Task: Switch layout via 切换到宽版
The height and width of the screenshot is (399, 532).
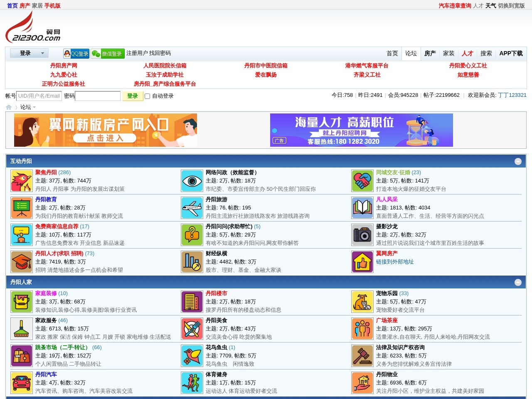Action: point(511,6)
